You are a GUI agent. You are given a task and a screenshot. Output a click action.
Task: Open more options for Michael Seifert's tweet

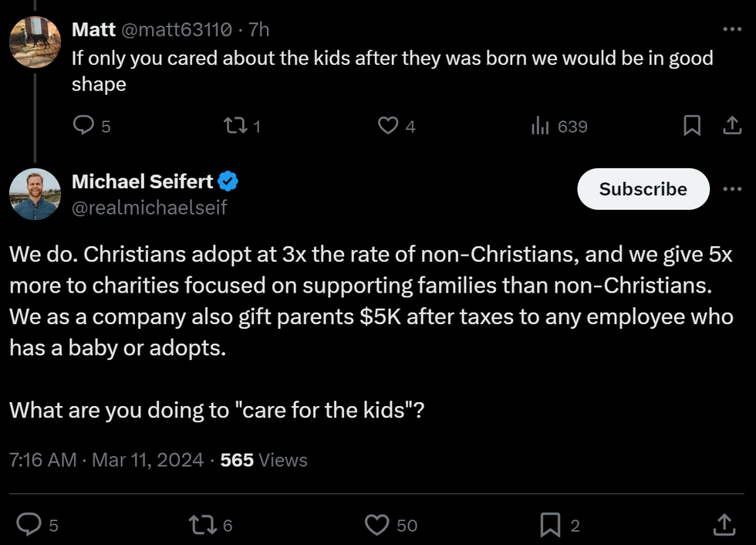pyautogui.click(x=731, y=189)
